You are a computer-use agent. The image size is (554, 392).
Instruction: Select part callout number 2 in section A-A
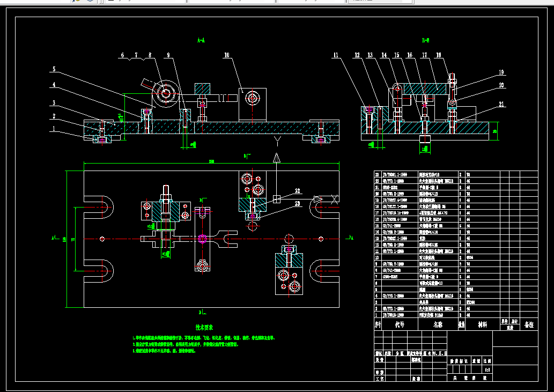(54, 116)
